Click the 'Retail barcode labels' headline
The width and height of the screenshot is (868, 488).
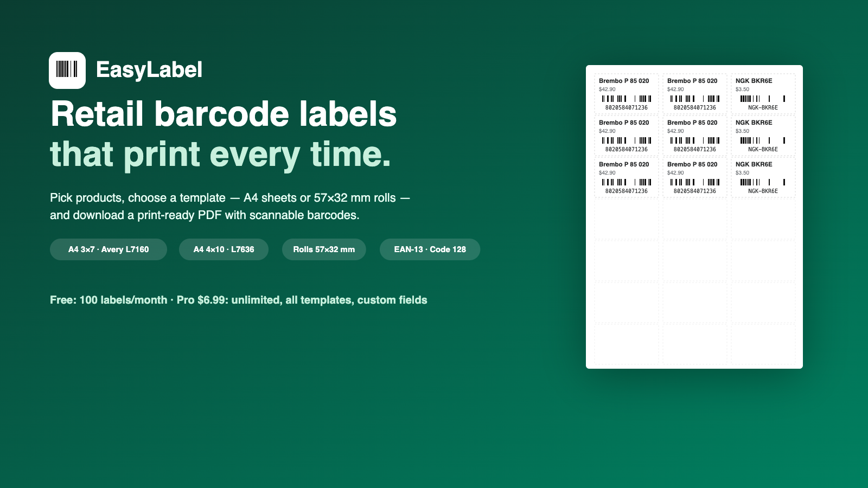click(224, 114)
